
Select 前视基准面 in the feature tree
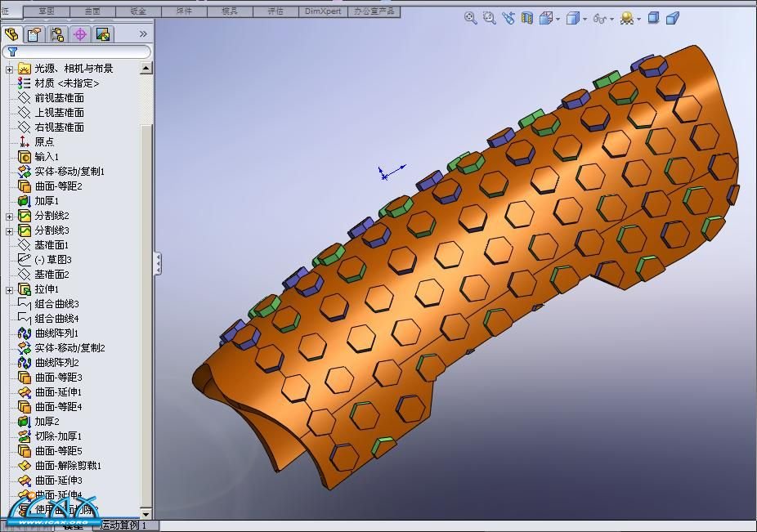coord(59,98)
